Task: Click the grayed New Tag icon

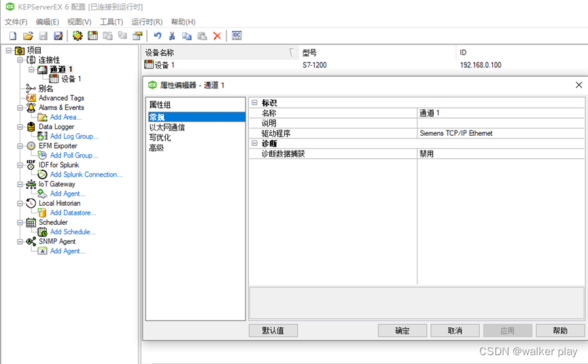Action: point(122,36)
